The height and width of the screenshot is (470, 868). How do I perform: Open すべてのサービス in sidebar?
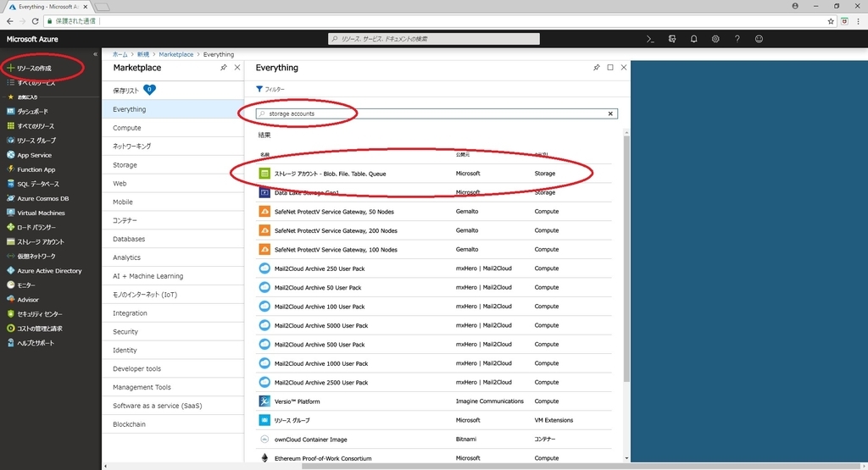point(31,83)
